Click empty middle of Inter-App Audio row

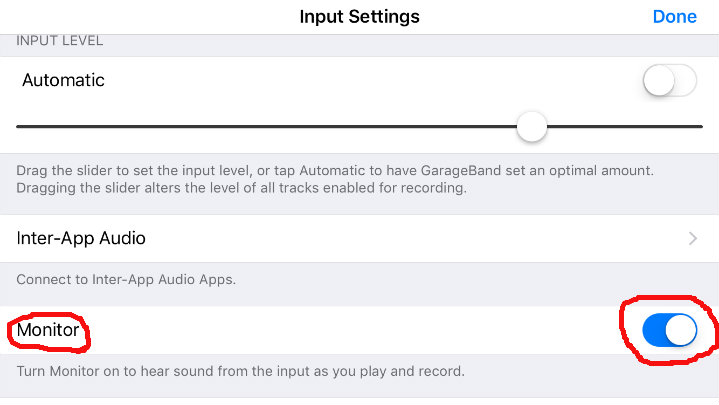click(x=413, y=239)
